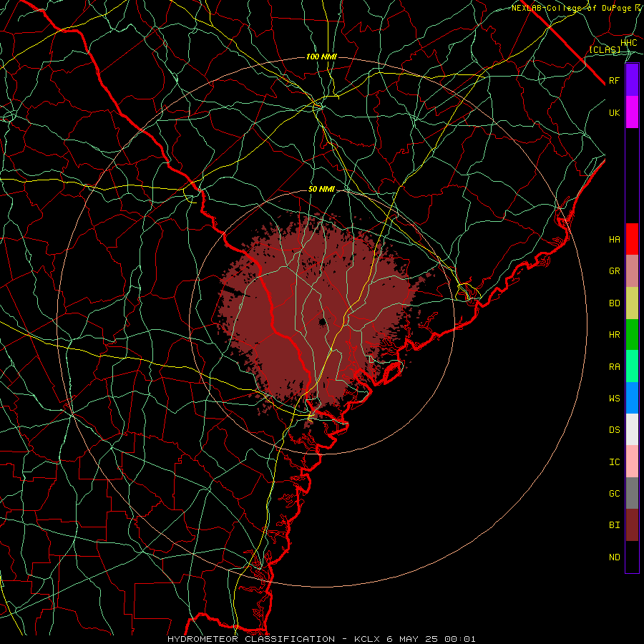Click the ND legend label
This screenshot has height=644, width=644.
pos(614,557)
